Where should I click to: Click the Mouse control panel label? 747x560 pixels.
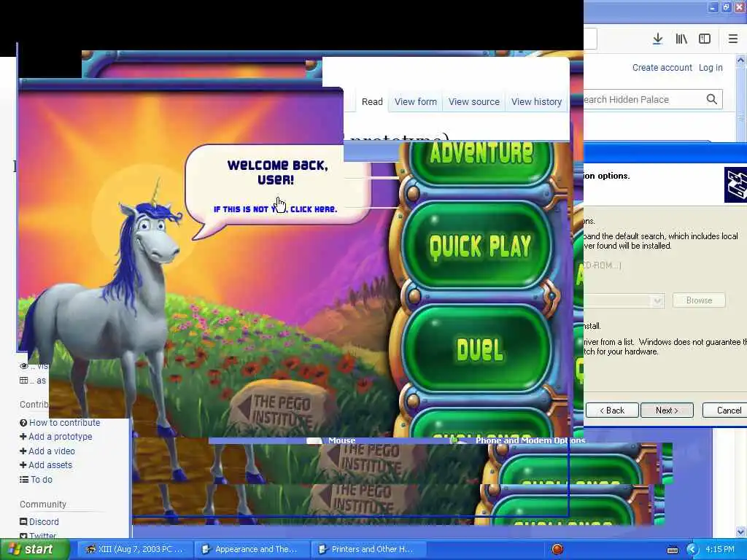click(x=341, y=440)
